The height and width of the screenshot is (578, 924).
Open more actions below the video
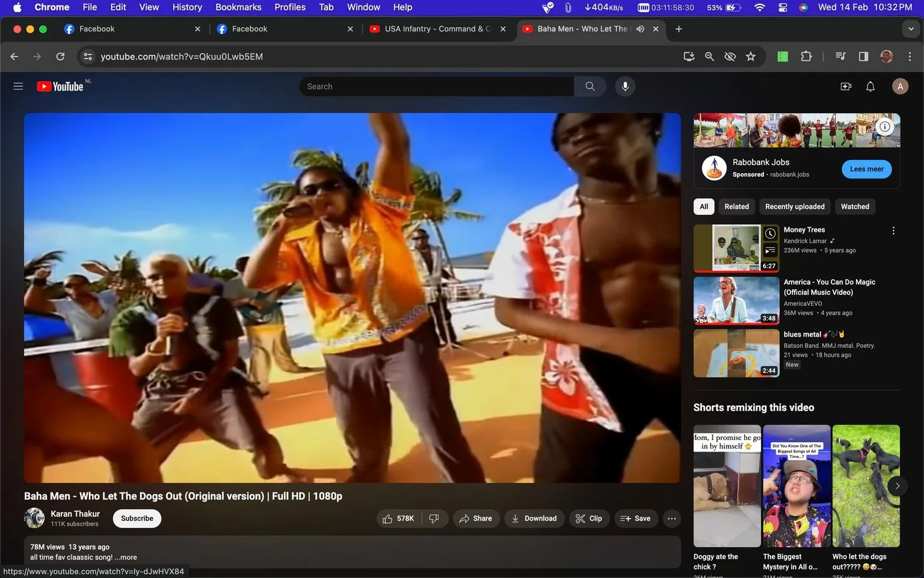click(x=672, y=518)
